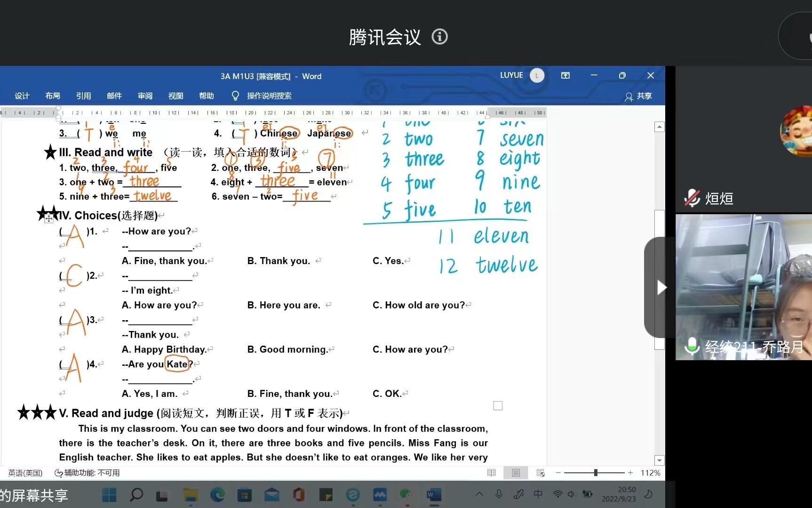Viewport: 812px width, 508px height.
Task: Switch to Web Layout view
Action: point(541,473)
